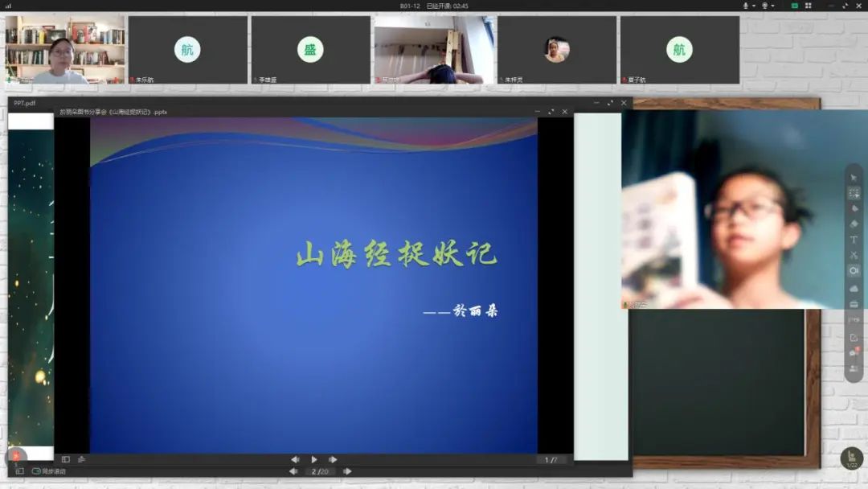Select the text tool (T) icon
Image resolution: width=868 pixels, height=489 pixels.
click(854, 240)
